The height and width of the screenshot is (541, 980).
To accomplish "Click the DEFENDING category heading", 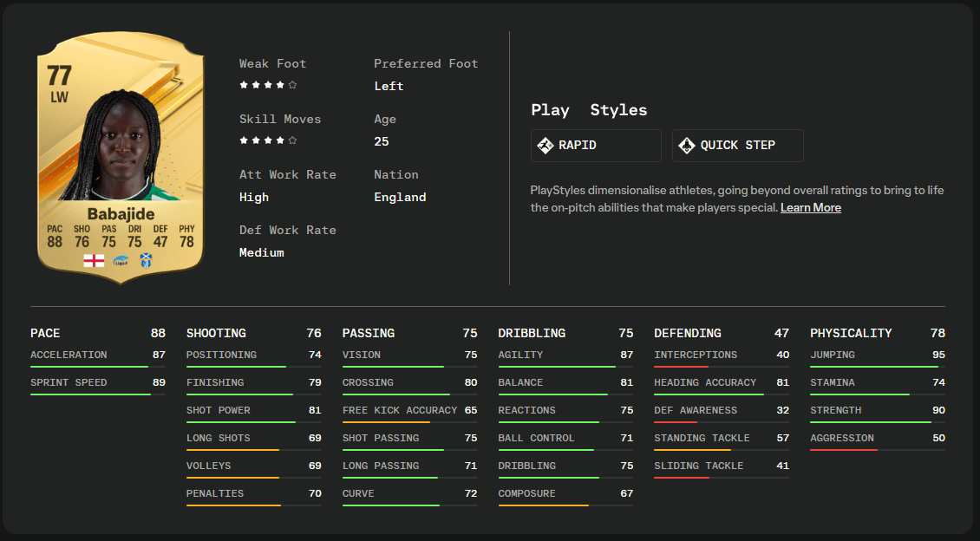I will pos(688,334).
